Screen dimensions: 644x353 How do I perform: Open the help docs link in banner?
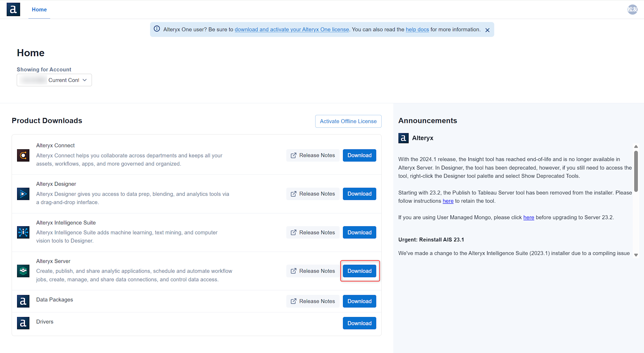pyautogui.click(x=417, y=30)
